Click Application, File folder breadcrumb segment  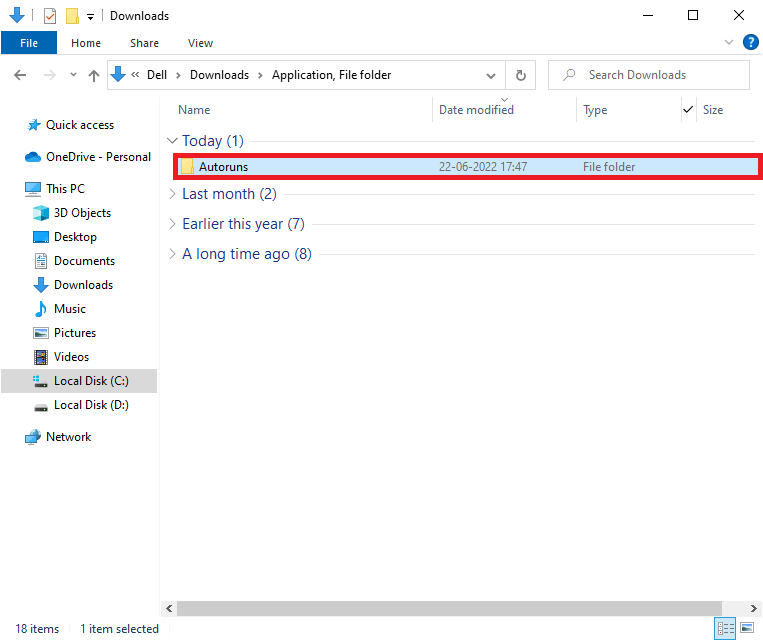331,75
